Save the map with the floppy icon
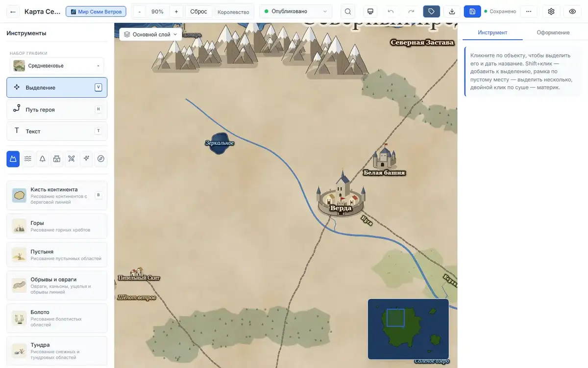This screenshot has width=588, height=368. pyautogui.click(x=472, y=11)
